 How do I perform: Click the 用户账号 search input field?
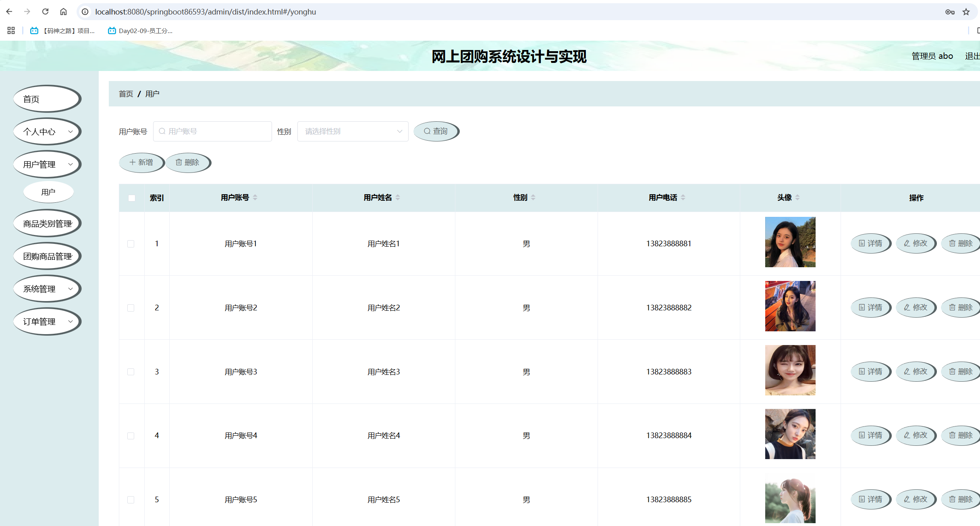tap(213, 131)
